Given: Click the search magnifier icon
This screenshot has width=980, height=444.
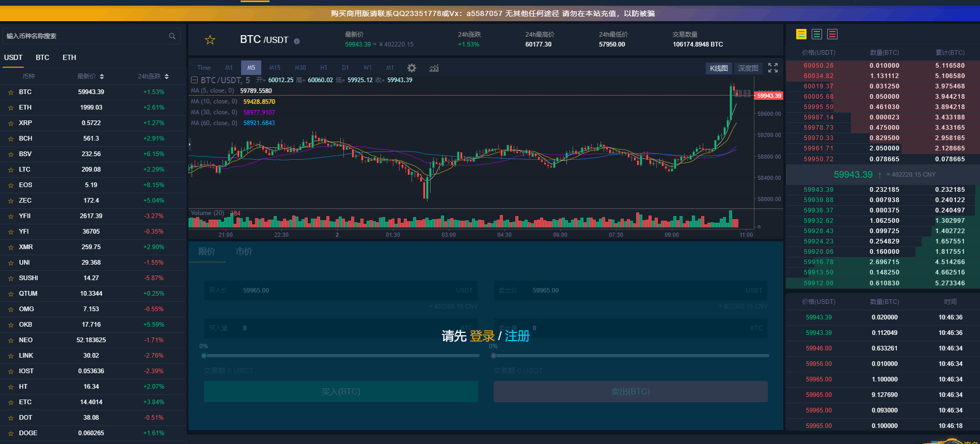Looking at the screenshot, I should [x=172, y=36].
